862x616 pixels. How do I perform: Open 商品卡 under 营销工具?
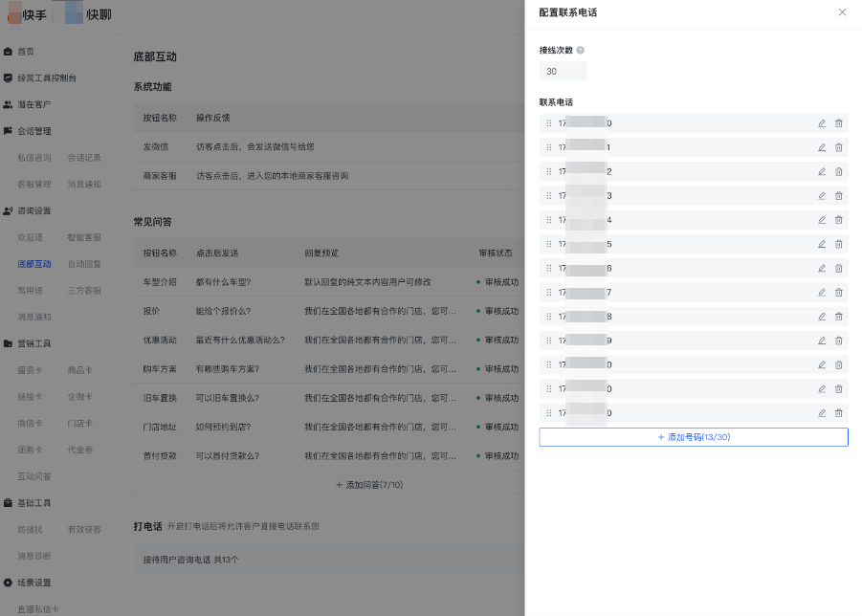click(x=79, y=370)
